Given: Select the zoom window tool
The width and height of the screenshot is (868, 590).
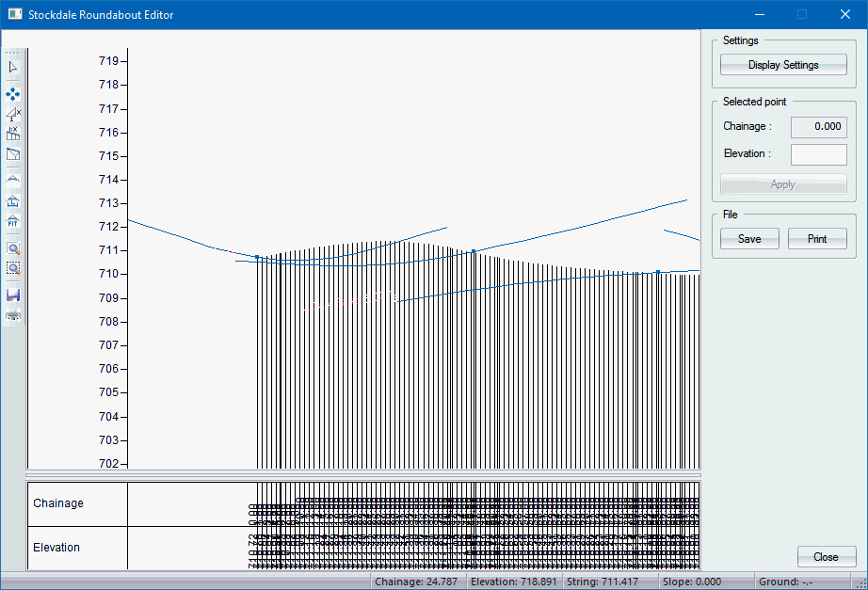Looking at the screenshot, I should pyautogui.click(x=13, y=268).
